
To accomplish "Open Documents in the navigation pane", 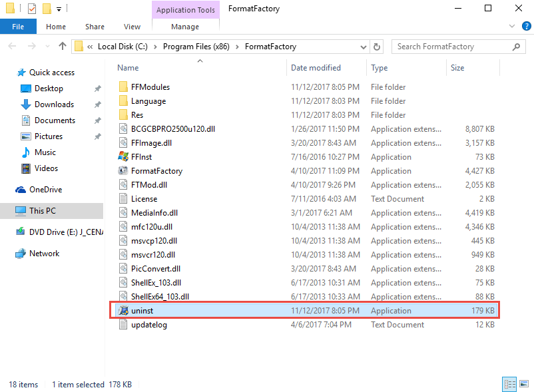I will (55, 120).
